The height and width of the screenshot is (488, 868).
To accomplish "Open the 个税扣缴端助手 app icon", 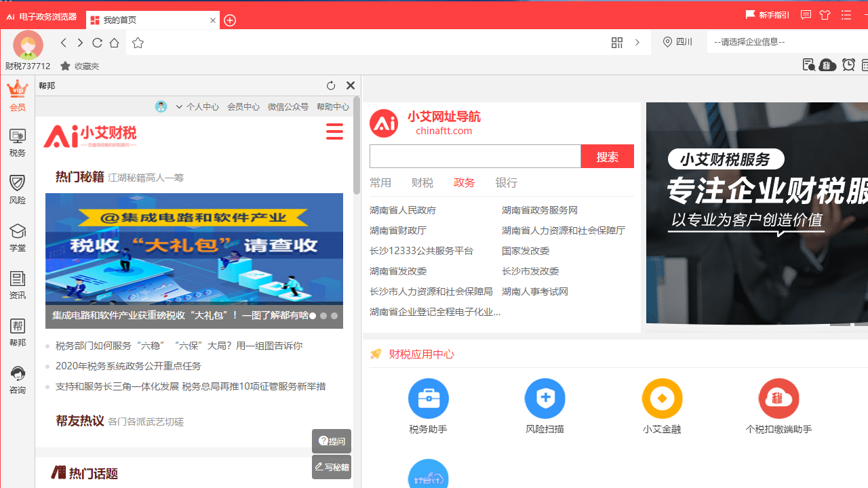I will (x=778, y=398).
